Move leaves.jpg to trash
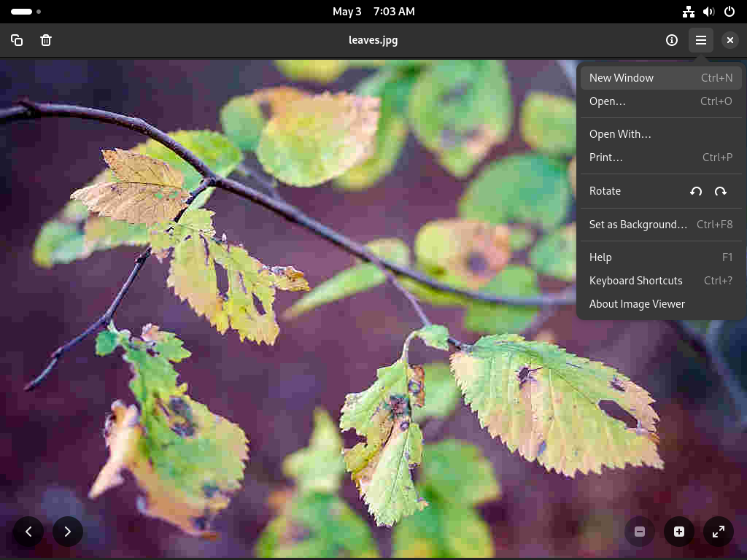The width and height of the screenshot is (747, 560). point(46,40)
